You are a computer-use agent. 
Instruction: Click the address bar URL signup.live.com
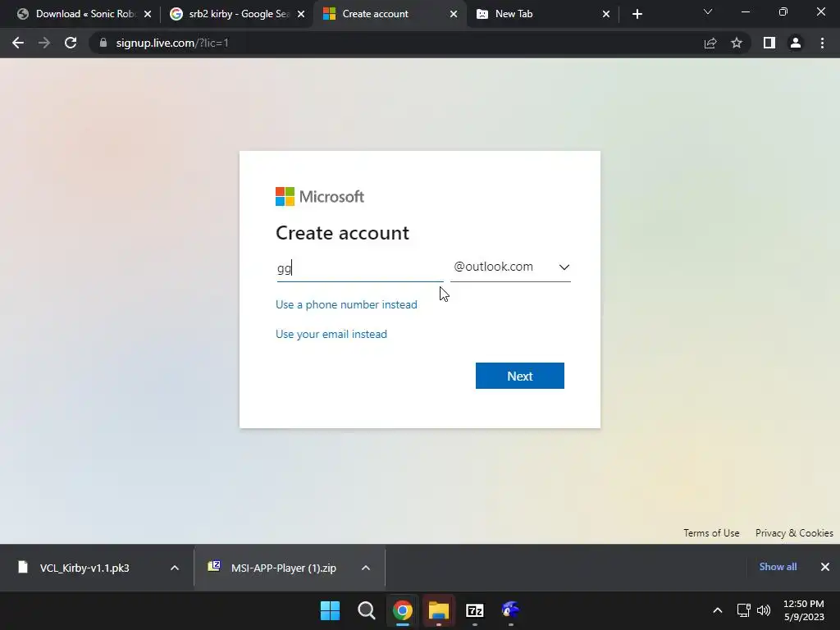click(x=172, y=43)
